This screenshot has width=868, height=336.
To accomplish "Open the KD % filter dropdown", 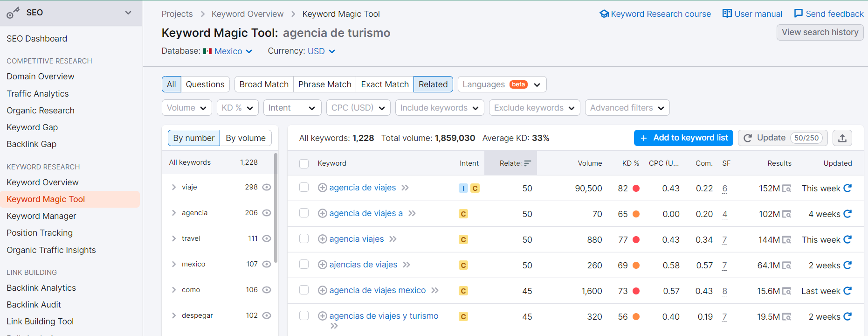I will point(237,108).
